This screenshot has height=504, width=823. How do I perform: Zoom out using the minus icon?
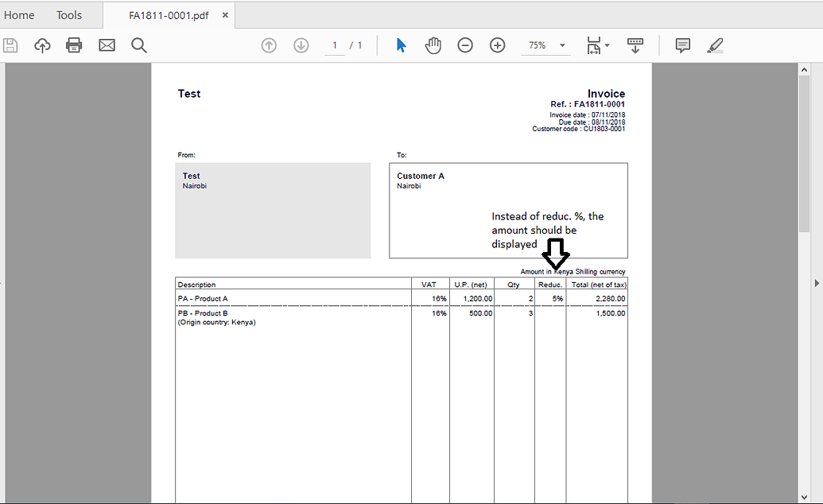click(x=465, y=45)
